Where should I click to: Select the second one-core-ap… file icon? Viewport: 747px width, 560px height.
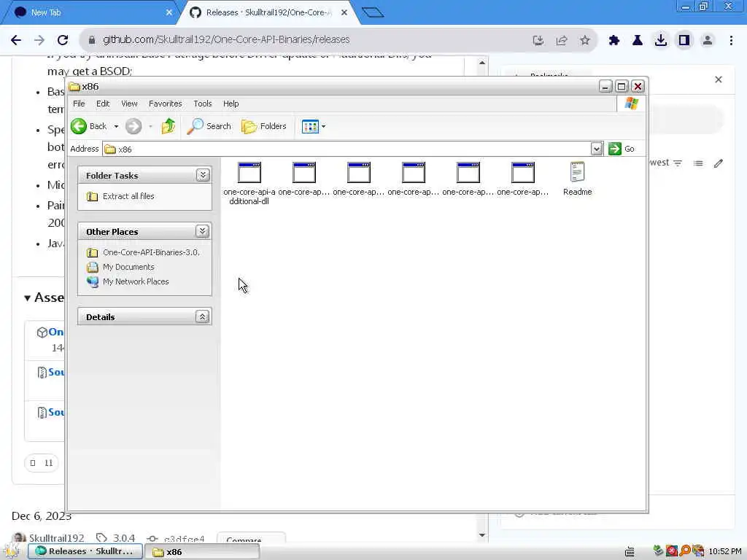pos(304,179)
